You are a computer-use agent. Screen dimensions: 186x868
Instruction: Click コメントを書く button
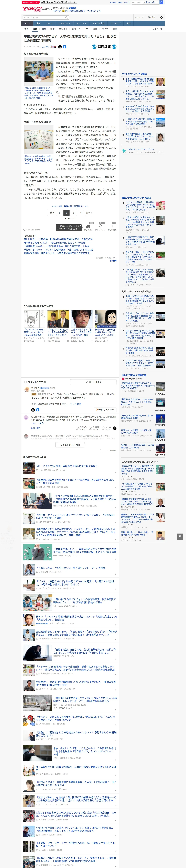tap(93, 382)
